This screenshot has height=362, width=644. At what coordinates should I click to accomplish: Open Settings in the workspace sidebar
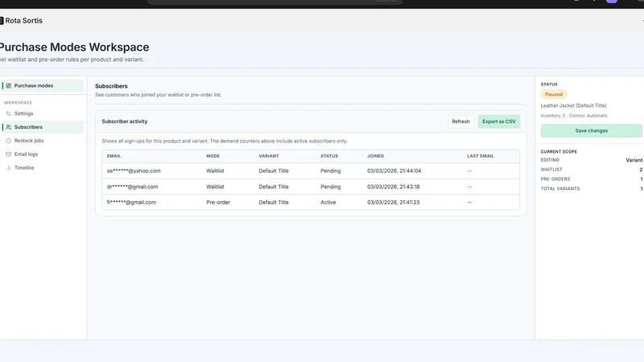click(43, 113)
